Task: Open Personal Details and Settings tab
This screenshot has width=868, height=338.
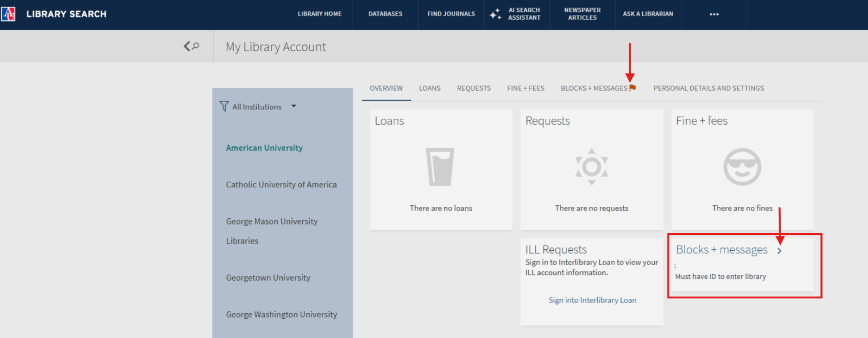Action: [x=708, y=88]
